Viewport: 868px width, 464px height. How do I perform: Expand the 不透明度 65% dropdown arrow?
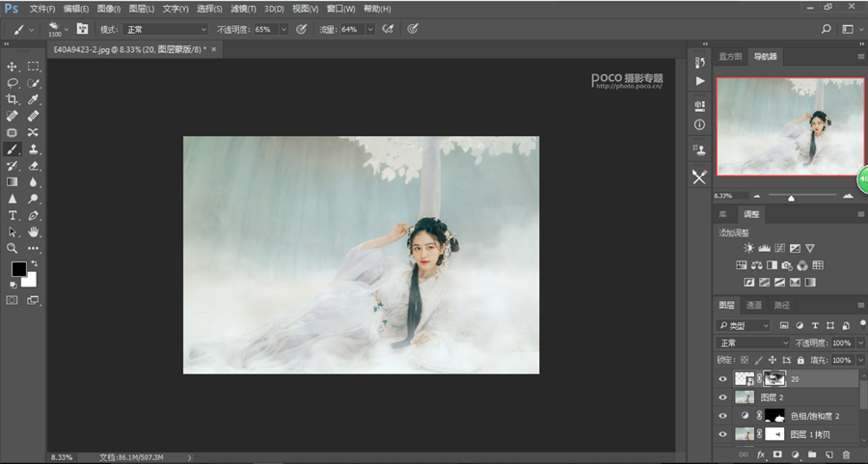[x=284, y=30]
